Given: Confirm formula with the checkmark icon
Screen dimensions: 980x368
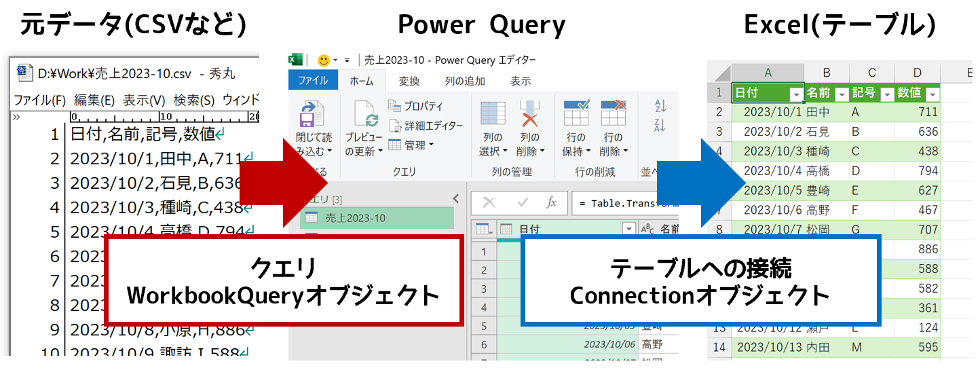Looking at the screenshot, I should point(523,202).
